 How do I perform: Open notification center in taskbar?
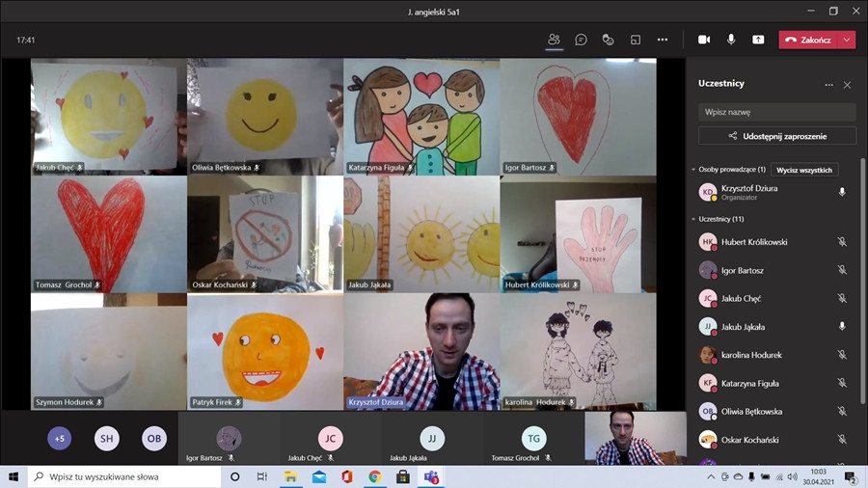(851, 476)
